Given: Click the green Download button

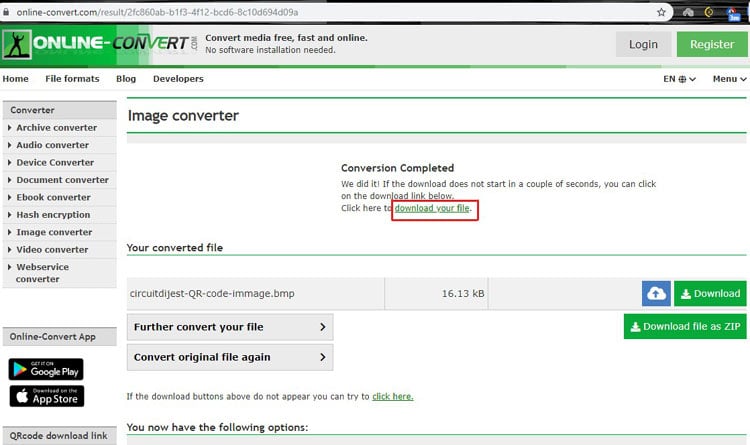Looking at the screenshot, I should coord(710,293).
